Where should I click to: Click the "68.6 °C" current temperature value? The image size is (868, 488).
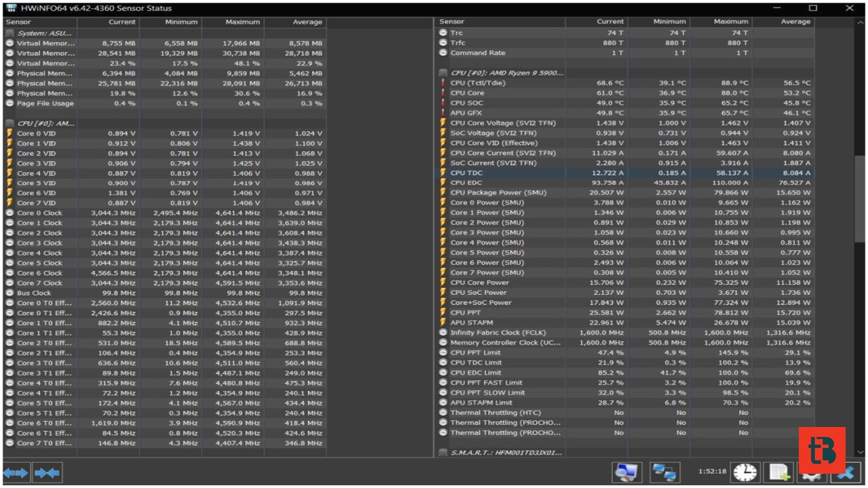[610, 83]
